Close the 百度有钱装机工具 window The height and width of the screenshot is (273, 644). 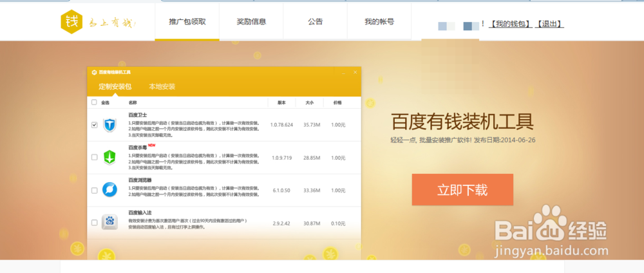pos(355,72)
